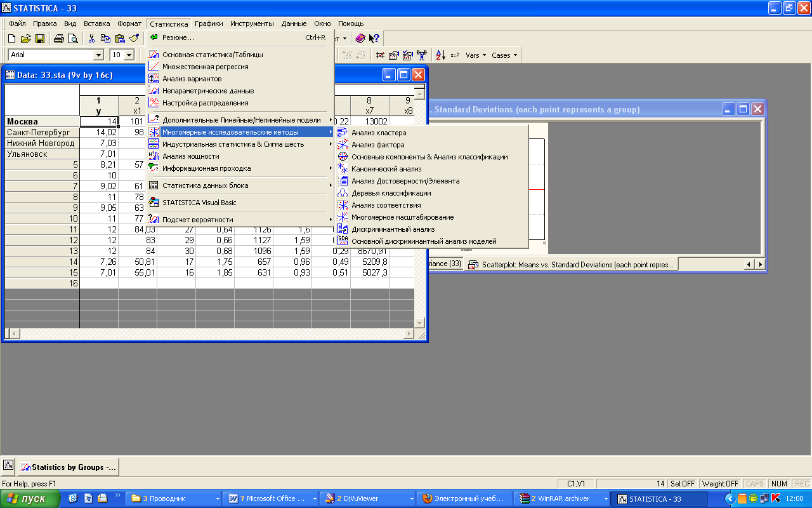Choose Множественная регрессия
This screenshot has width=812, height=508.
240,67
